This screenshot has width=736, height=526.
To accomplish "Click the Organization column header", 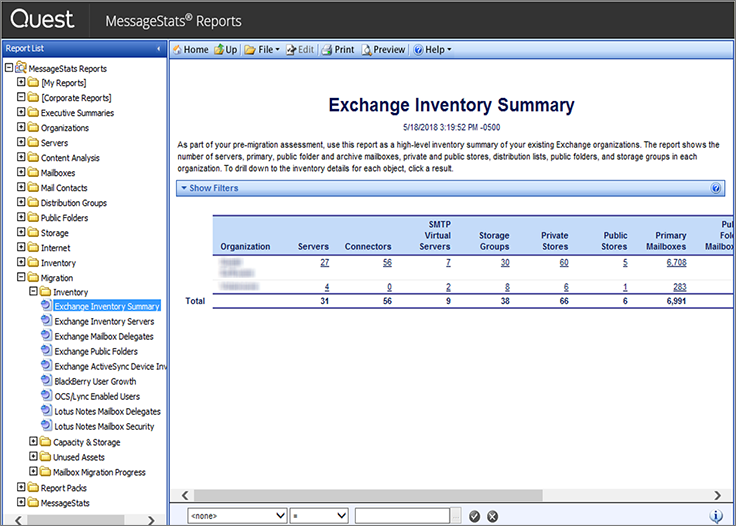I will 245,247.
